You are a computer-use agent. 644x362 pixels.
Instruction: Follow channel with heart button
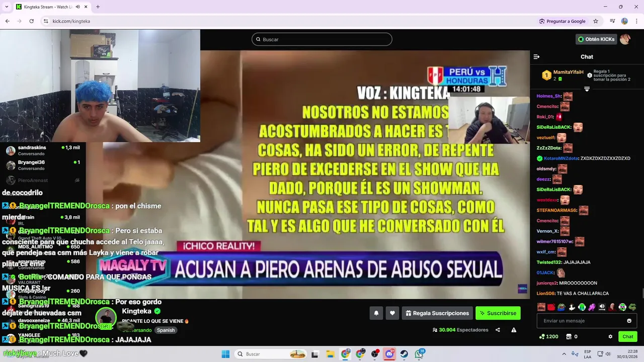point(392,313)
